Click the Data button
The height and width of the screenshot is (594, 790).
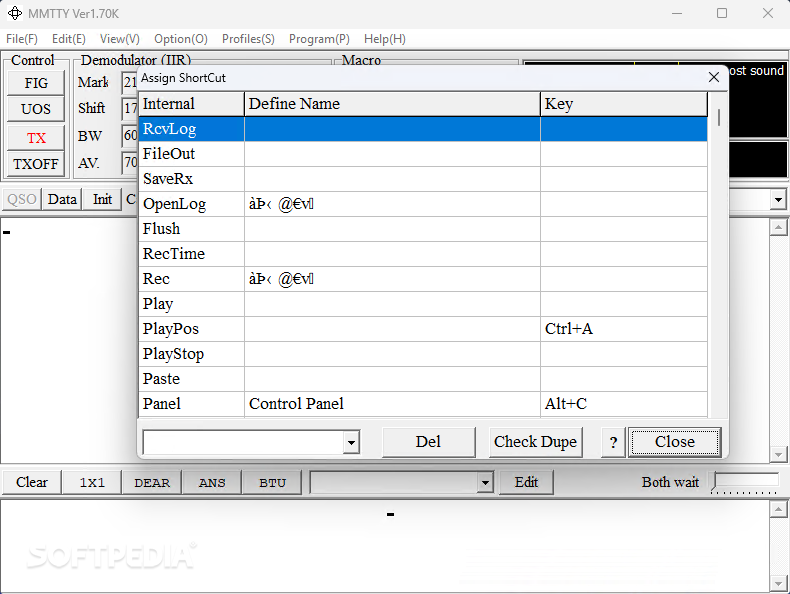[x=62, y=199]
